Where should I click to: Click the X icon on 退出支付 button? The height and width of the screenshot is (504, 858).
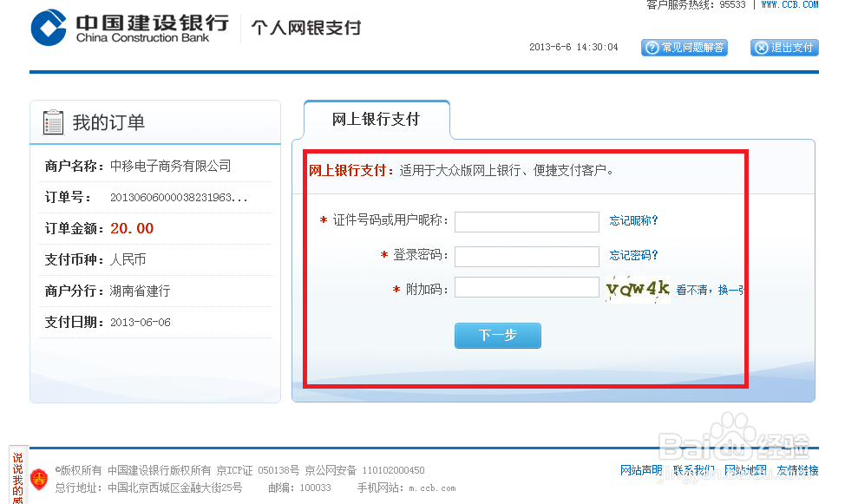coord(759,48)
